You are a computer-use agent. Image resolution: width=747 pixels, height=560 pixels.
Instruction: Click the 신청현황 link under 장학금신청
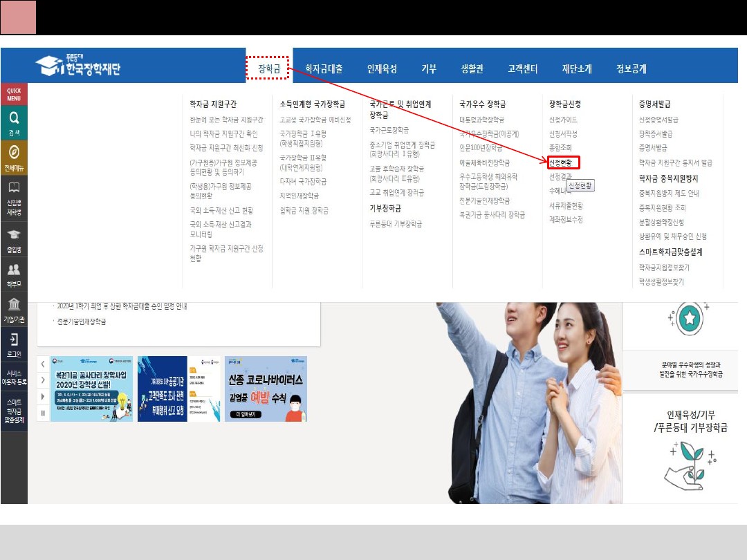[x=560, y=162]
